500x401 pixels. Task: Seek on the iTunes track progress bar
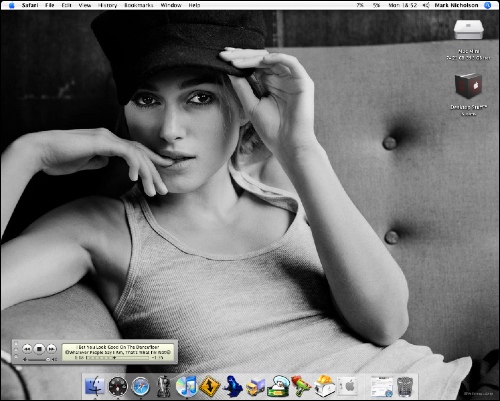click(117, 358)
